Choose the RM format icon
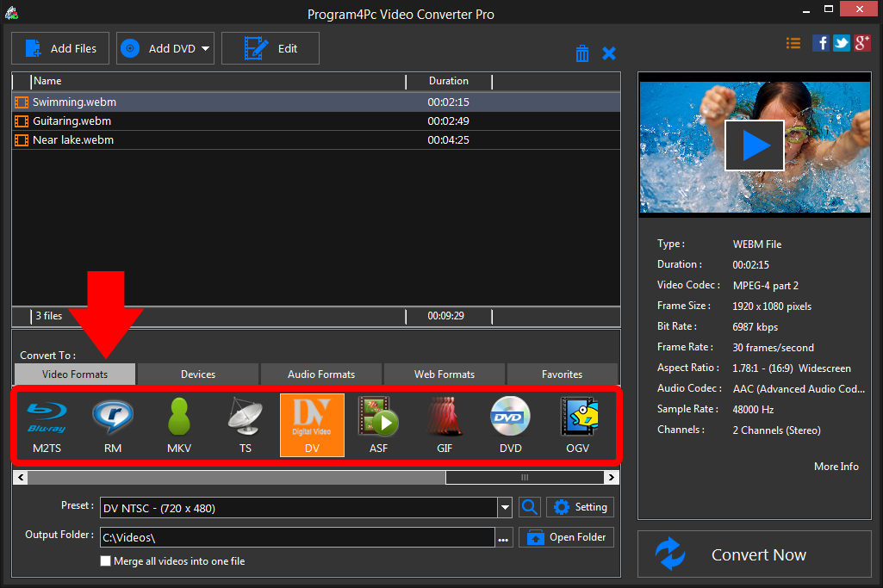 pyautogui.click(x=113, y=424)
